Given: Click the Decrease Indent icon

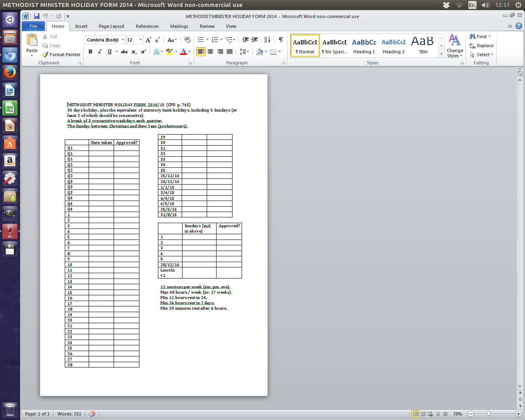Looking at the screenshot, I should pyautogui.click(x=245, y=40).
